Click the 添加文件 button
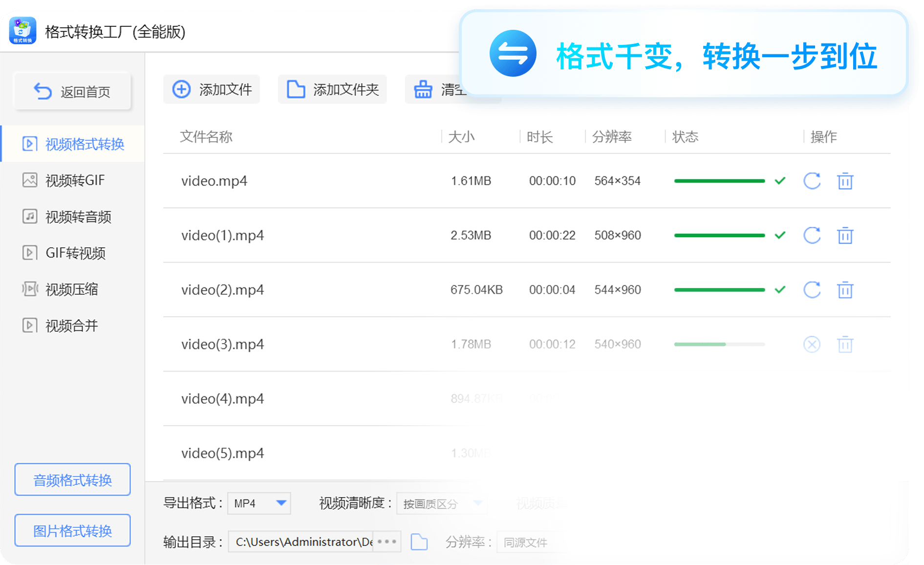This screenshot has height=565, width=924. click(212, 89)
